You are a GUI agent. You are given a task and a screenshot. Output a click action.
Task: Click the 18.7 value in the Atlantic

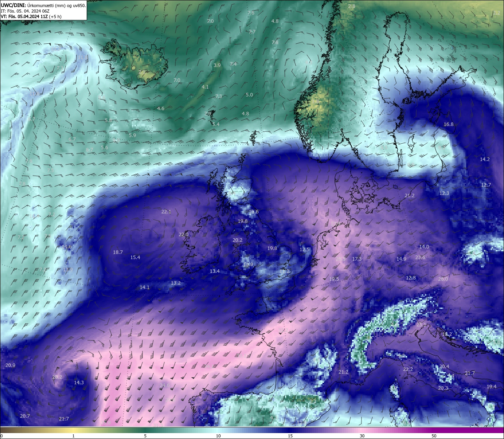118,252
